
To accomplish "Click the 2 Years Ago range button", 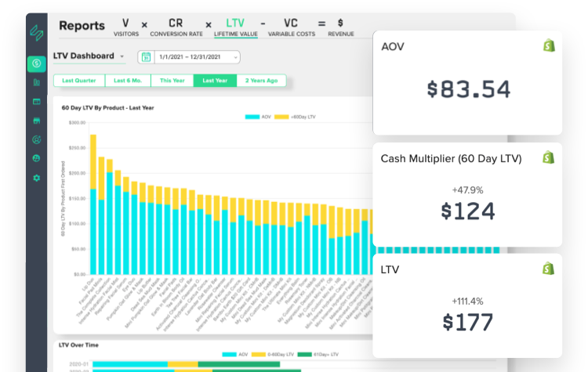I will coord(261,80).
